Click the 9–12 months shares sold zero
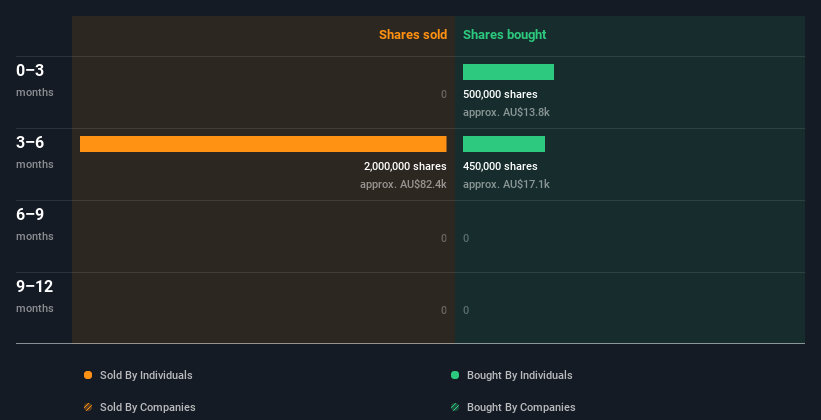The height and width of the screenshot is (420, 821). (x=444, y=310)
